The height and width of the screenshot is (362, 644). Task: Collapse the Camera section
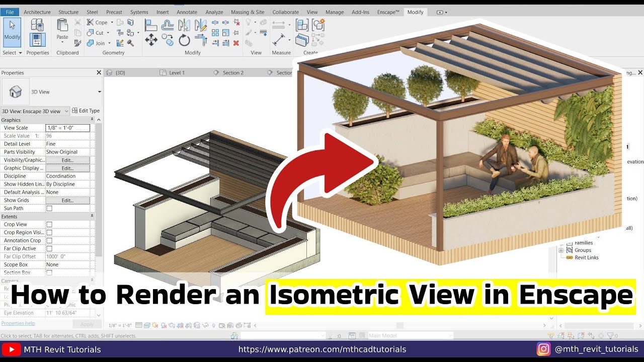coord(92,280)
